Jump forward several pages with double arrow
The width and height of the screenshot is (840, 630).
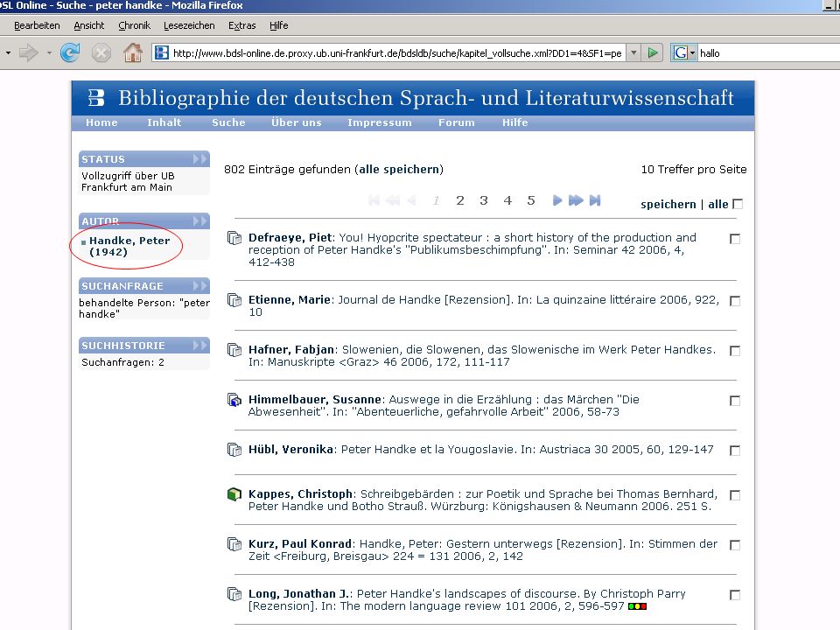click(x=576, y=200)
